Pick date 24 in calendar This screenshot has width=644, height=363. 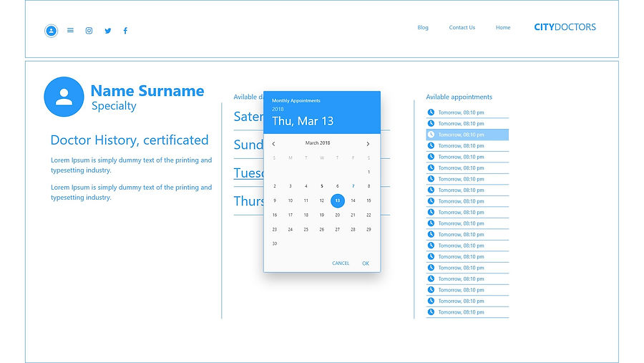[x=291, y=229]
